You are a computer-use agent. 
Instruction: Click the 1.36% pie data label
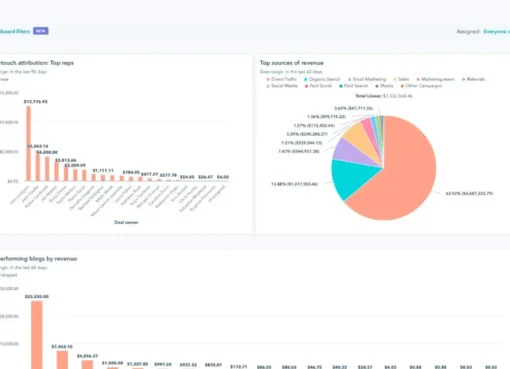(326, 117)
